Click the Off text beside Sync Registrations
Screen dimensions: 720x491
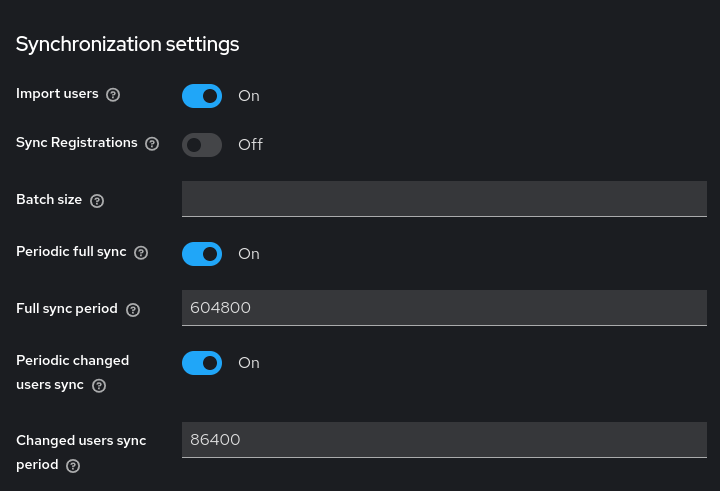(250, 145)
